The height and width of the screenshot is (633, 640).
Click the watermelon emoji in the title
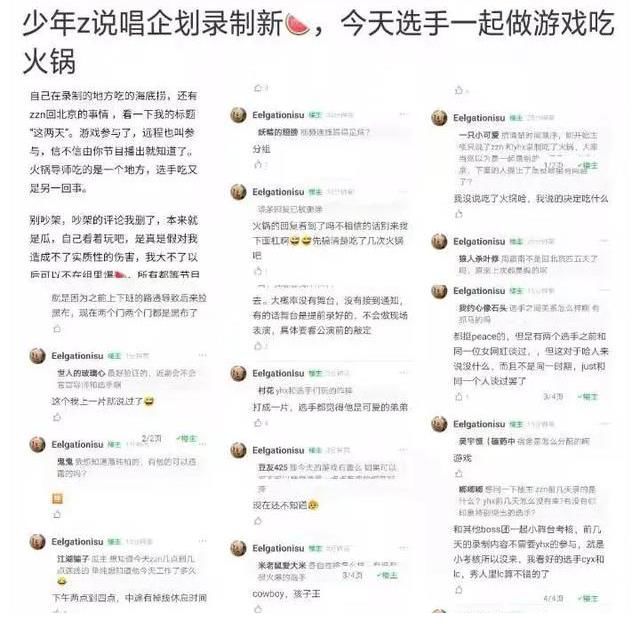(297, 24)
